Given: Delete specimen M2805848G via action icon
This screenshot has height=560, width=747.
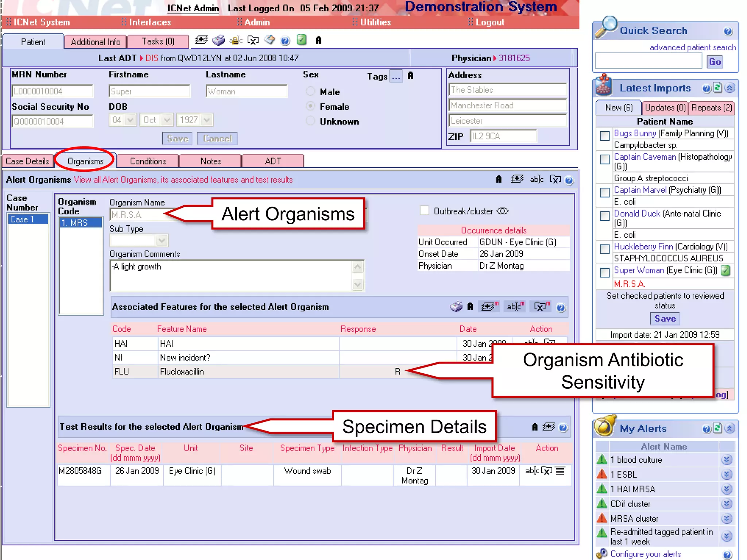Looking at the screenshot, I should pos(546,471).
